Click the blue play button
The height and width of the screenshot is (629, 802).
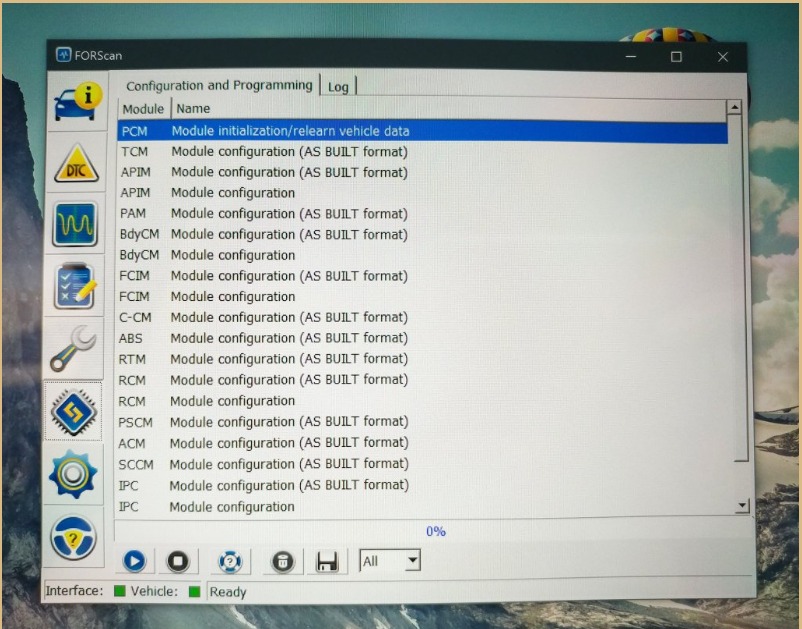[x=135, y=561]
